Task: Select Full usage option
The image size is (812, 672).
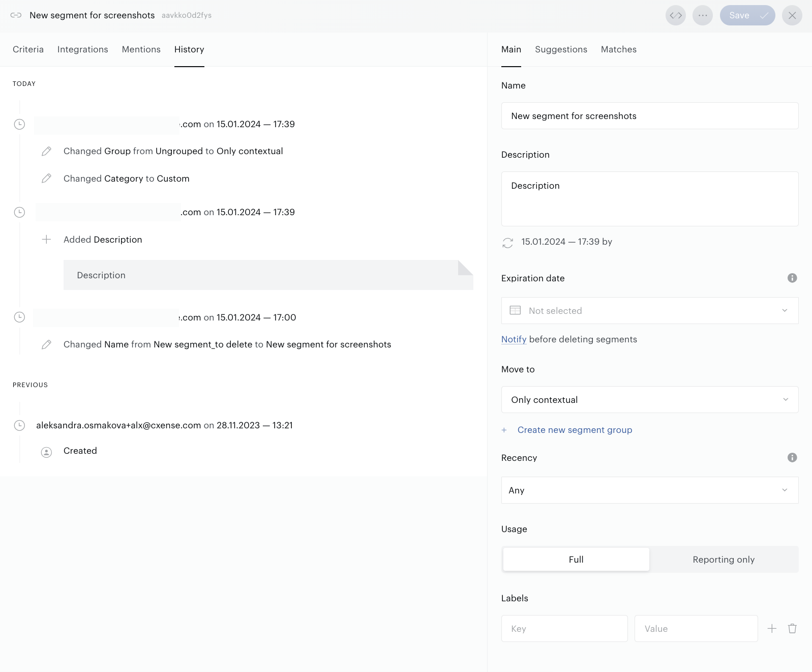Action: [576, 559]
